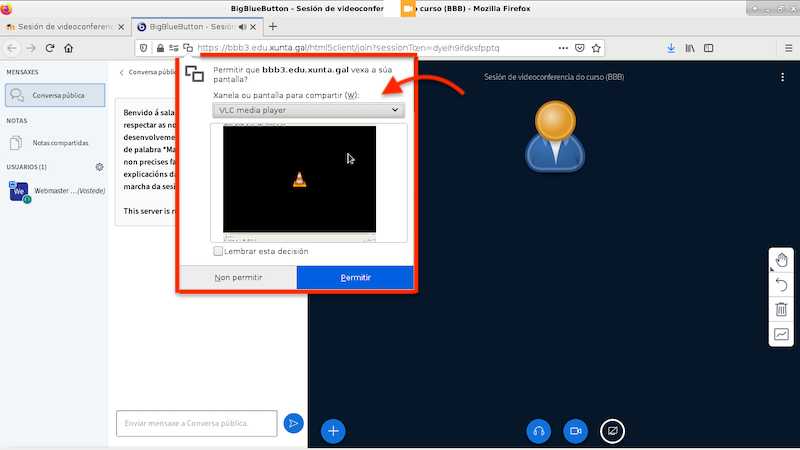Click the Permitir button
800x450 pixels.
click(x=355, y=278)
